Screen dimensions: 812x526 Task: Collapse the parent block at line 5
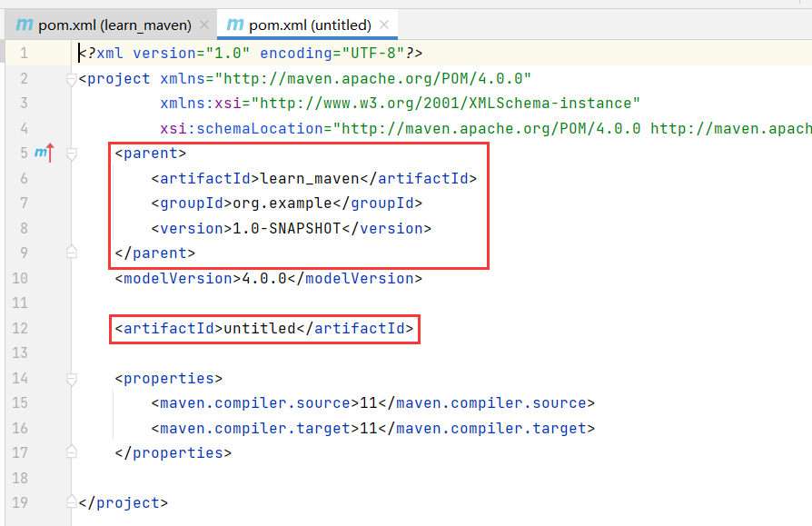(x=72, y=154)
